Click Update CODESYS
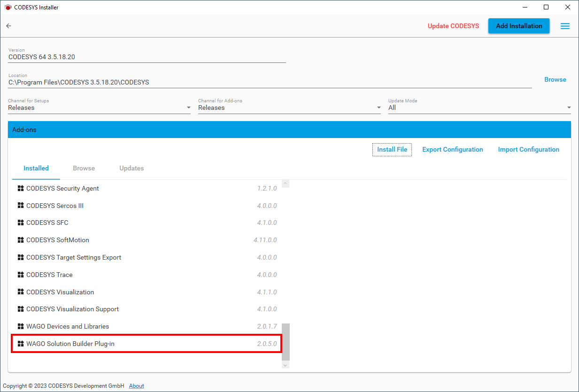 click(454, 26)
